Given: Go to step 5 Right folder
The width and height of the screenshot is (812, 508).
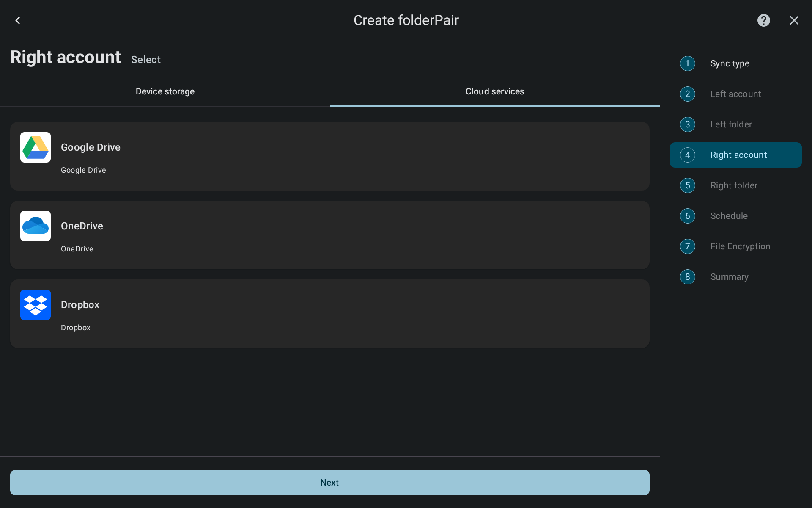Looking at the screenshot, I should tap(736, 185).
